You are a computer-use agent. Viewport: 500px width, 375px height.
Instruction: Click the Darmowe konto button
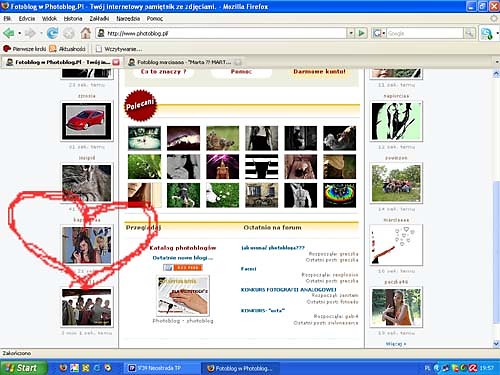[319, 71]
